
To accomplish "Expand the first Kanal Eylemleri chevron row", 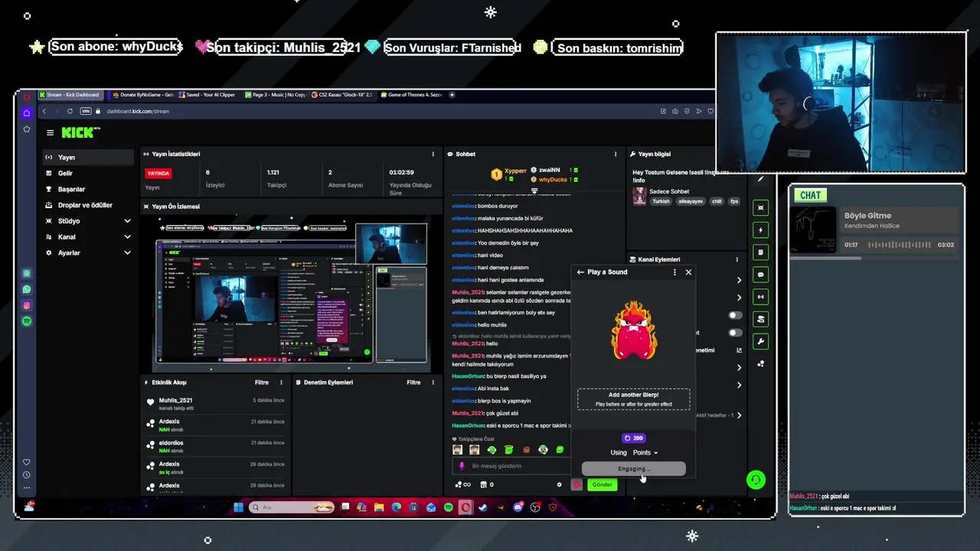I will [739, 280].
